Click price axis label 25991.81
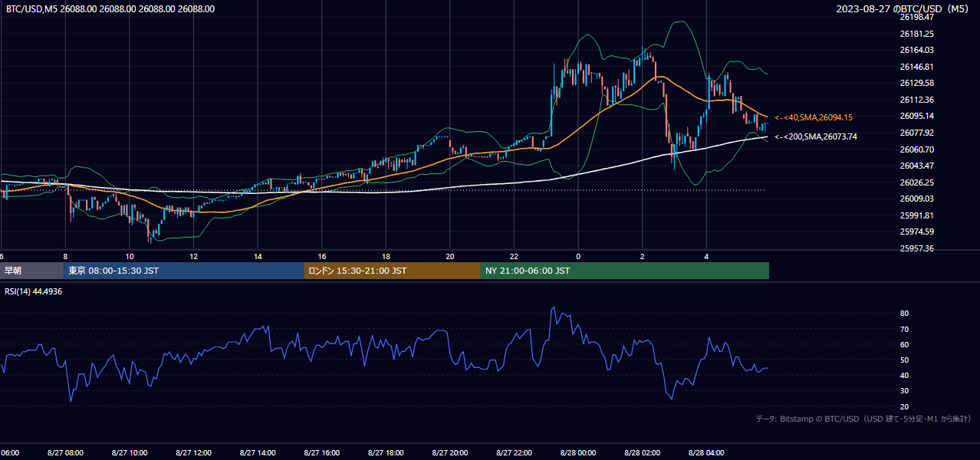This screenshot has height=460, width=980. click(916, 215)
